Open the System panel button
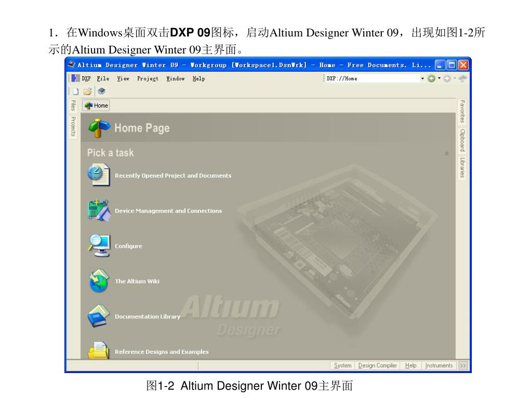 (x=343, y=365)
